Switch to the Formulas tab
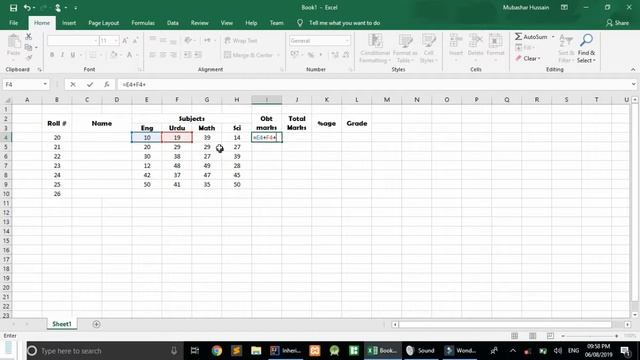This screenshot has width=640, height=360. tap(143, 23)
